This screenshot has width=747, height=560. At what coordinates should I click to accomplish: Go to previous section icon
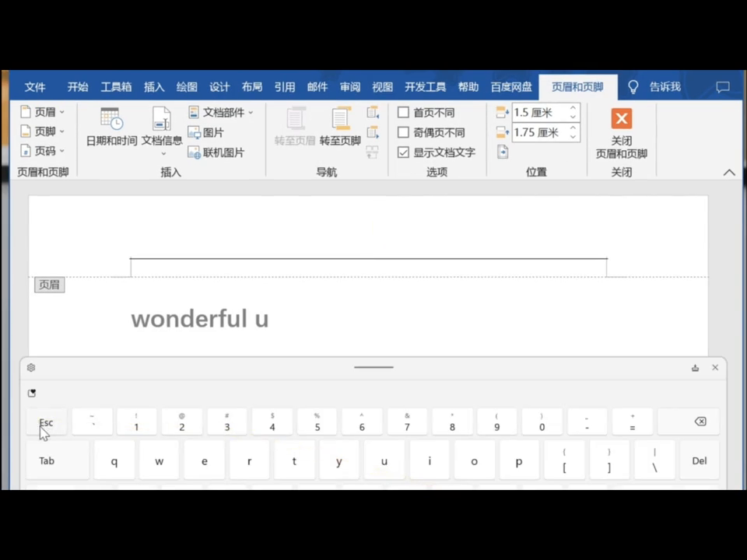(x=373, y=112)
